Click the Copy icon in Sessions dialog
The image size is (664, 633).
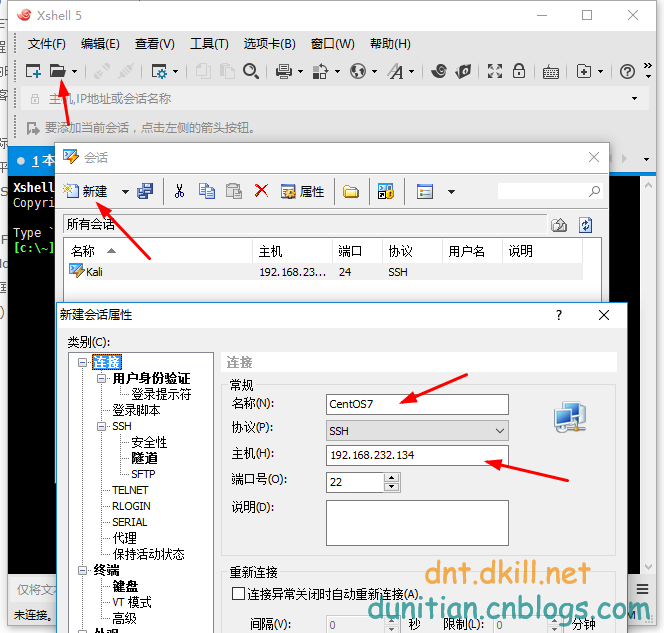click(207, 191)
